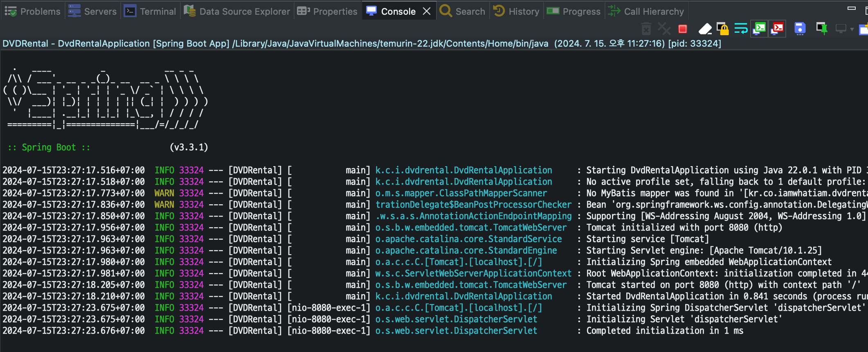This screenshot has width=868, height=352.
Task: Click the blue floppy disk save icon
Action: pyautogui.click(x=800, y=29)
